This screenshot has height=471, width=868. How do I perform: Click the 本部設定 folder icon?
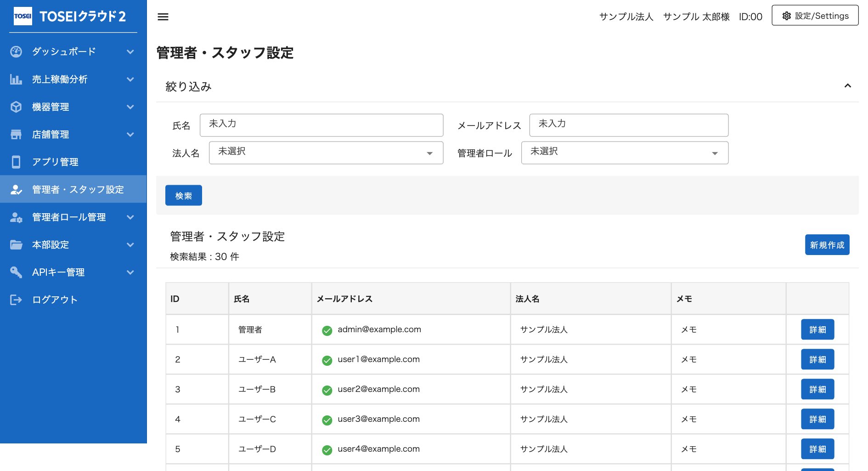click(16, 244)
